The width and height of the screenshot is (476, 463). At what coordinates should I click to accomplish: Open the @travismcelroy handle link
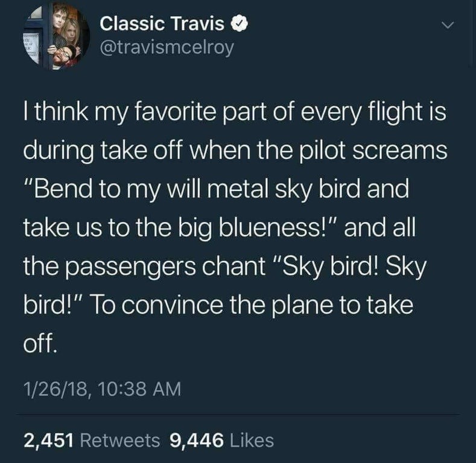click(167, 48)
